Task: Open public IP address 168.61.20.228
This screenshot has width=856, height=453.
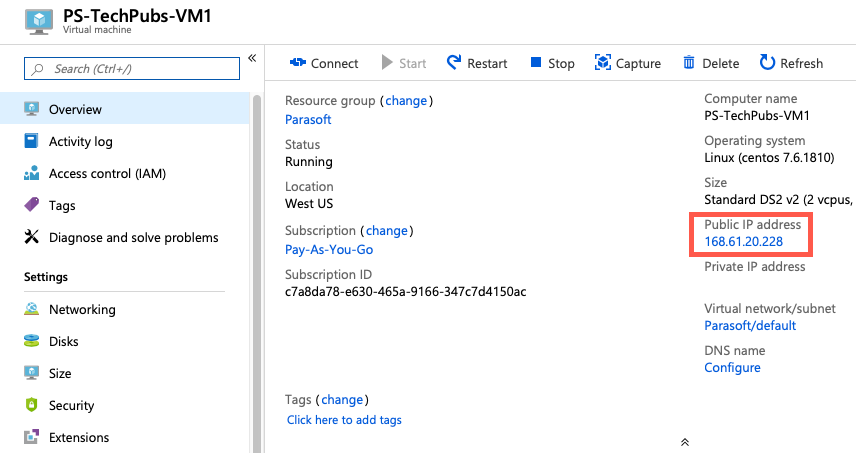Action: [x=744, y=241]
